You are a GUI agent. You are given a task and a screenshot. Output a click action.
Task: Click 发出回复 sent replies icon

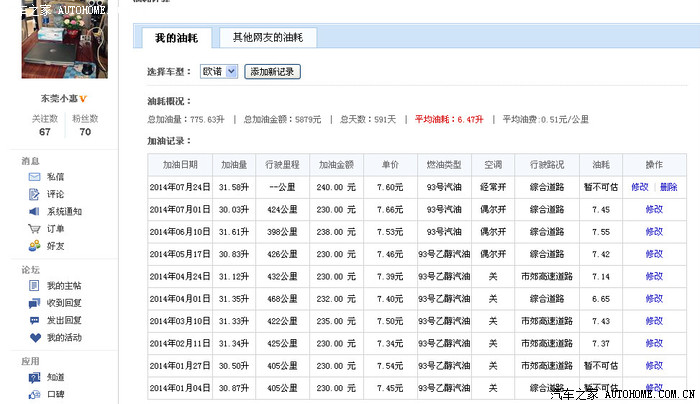[35, 321]
